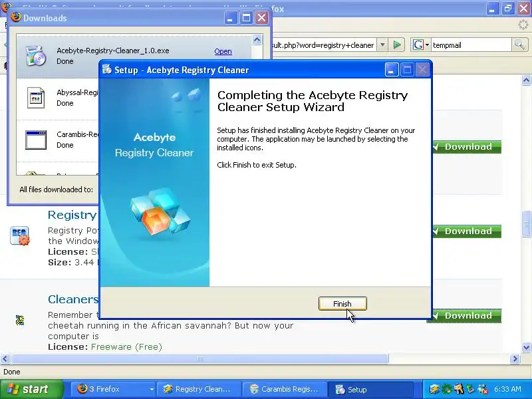Click the 'License: Freeware (Free)' text
Viewport: 532px width, 399px height.
pos(105,346)
